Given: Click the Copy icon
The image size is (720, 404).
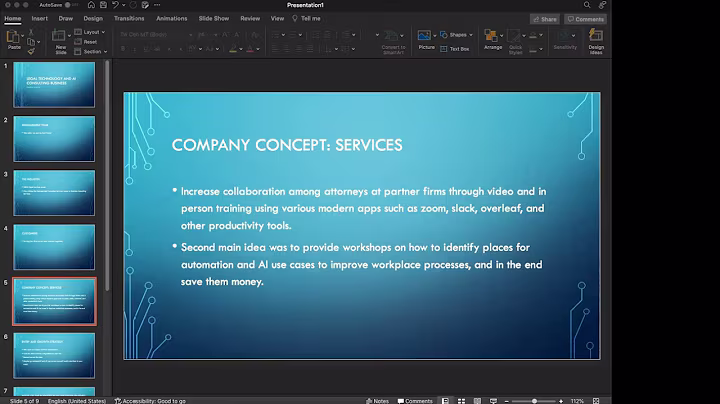Looking at the screenshot, I should pos(31,42).
